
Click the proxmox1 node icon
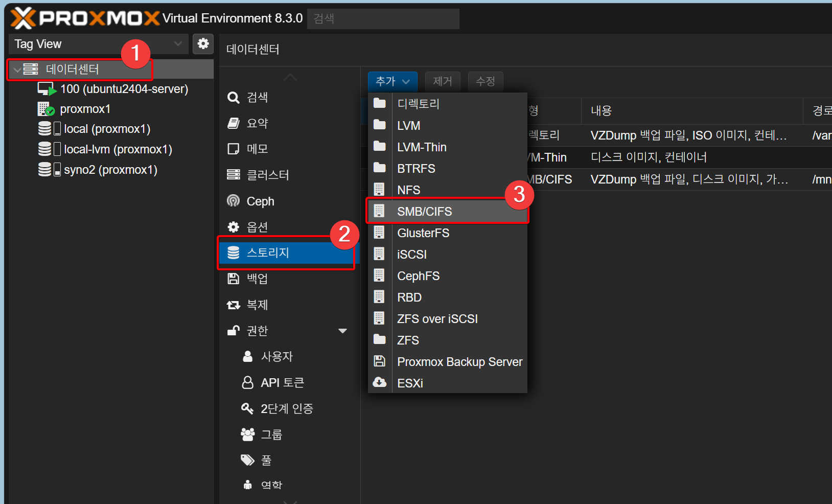(46, 109)
